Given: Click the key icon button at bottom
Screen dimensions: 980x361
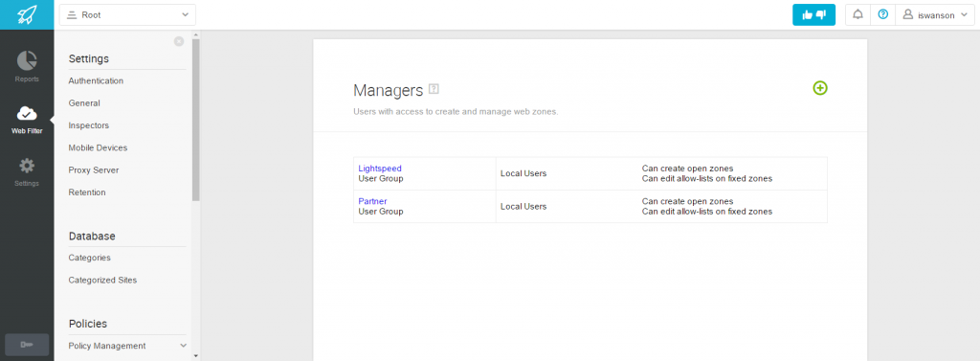Looking at the screenshot, I should coord(27,345).
